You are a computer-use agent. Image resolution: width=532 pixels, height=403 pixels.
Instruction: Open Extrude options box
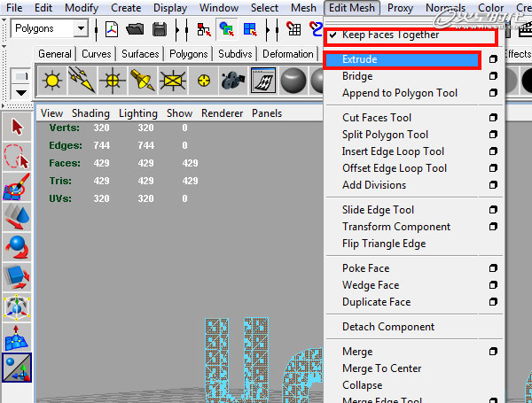(493, 59)
